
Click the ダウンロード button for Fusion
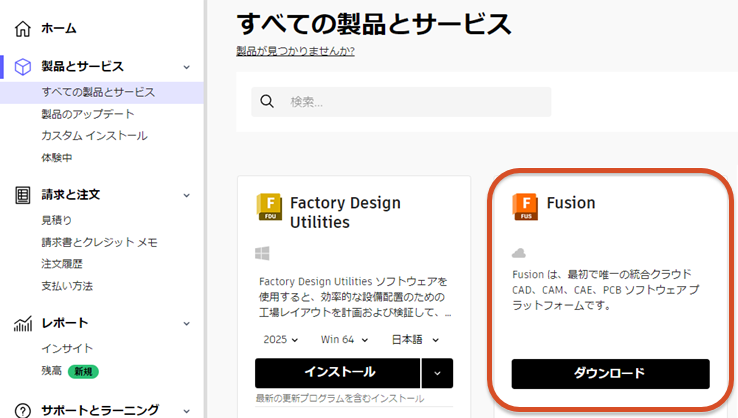tap(610, 374)
